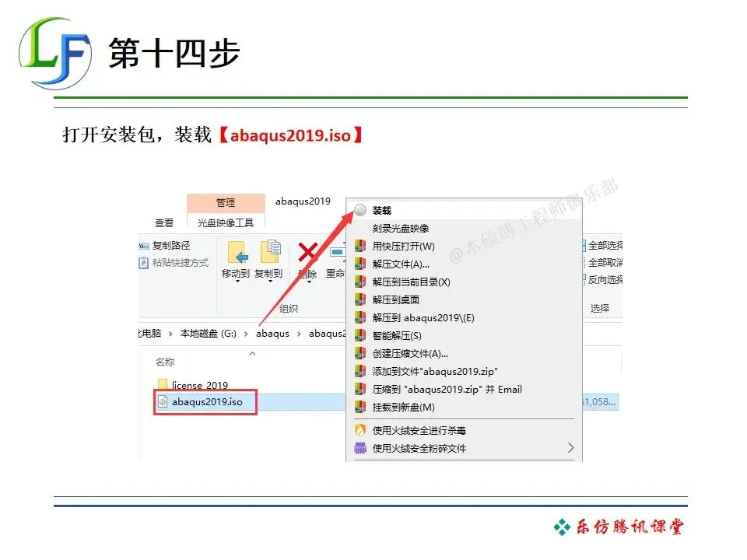Open the 复制到 dropdown arrow
The width and height of the screenshot is (747, 560).
pyautogui.click(x=270, y=282)
